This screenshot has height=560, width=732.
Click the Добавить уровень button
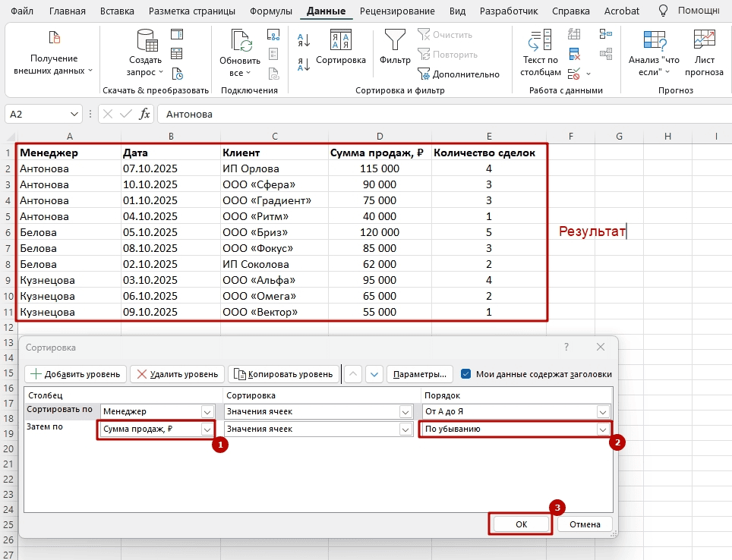pos(76,374)
